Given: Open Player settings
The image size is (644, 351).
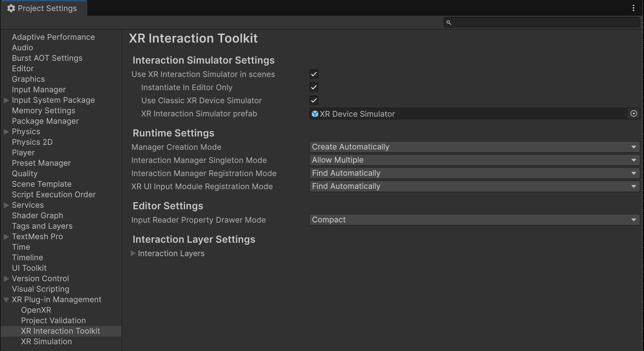Looking at the screenshot, I should [x=23, y=153].
